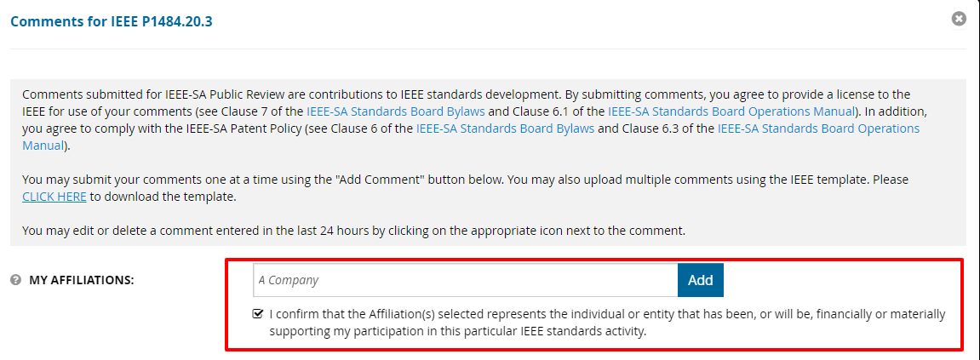Viewport: 980px width, 360px height.
Task: Click the Comments for IEEE P1484.20.3 title
Action: coord(112,21)
